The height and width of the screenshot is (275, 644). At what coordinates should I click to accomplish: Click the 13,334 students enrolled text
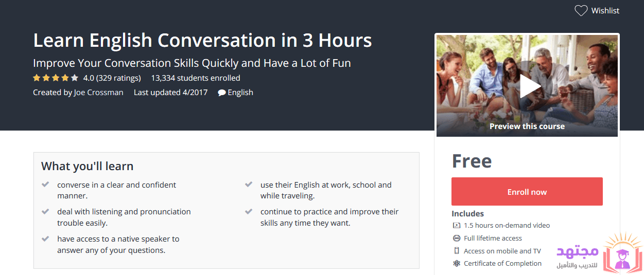click(196, 78)
